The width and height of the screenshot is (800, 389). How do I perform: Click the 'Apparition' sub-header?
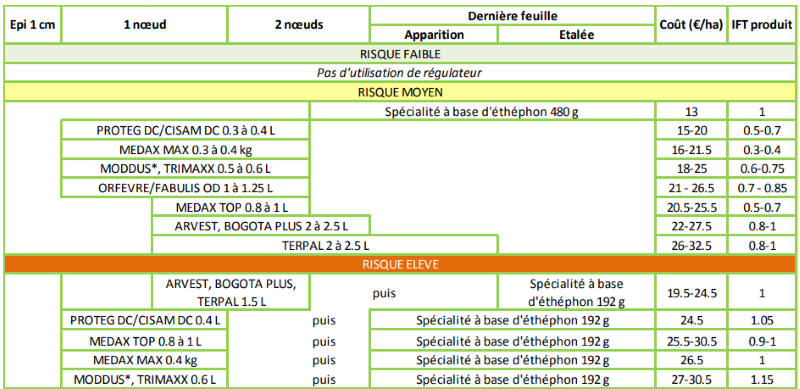click(434, 35)
